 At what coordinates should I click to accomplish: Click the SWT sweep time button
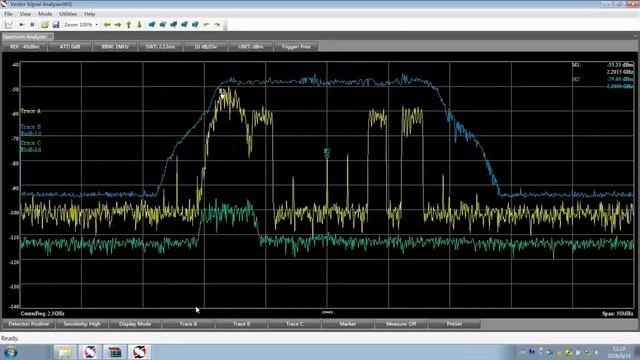pos(160,47)
